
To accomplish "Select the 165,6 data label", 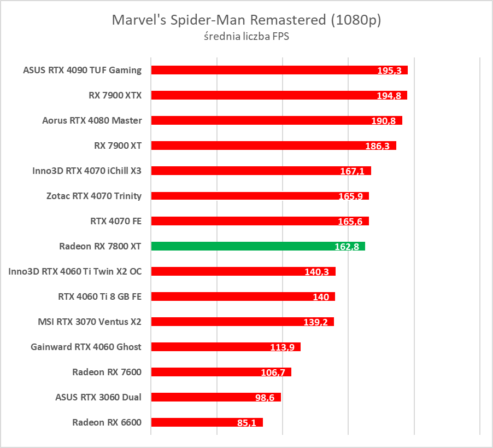I will pos(350,222).
